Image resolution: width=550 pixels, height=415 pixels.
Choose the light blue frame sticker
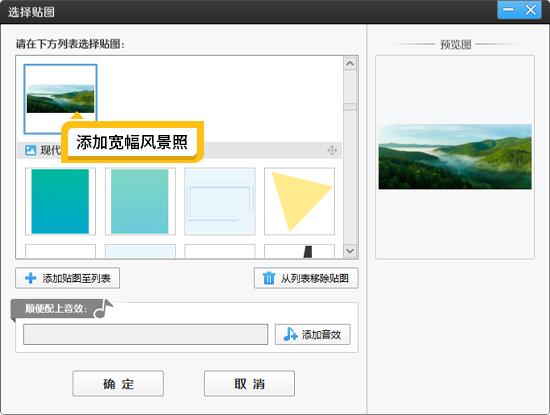click(x=220, y=201)
